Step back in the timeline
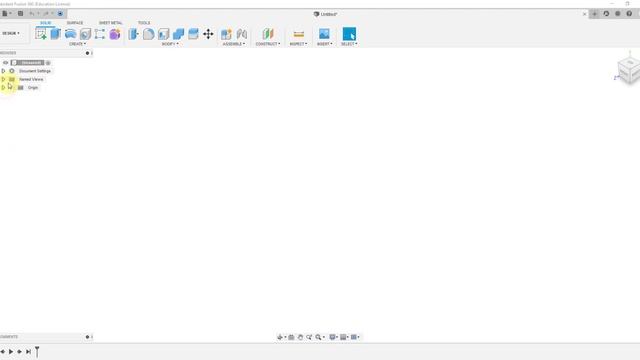 click(3, 351)
